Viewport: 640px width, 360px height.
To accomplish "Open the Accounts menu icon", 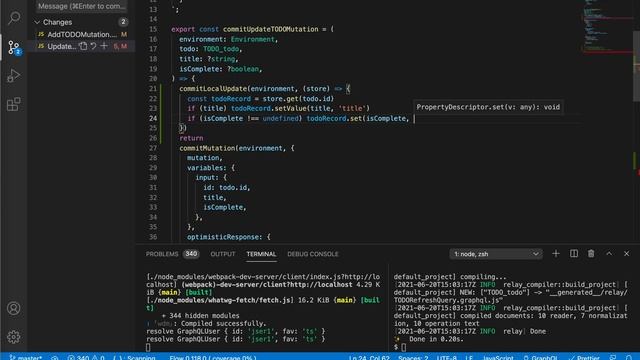I will pyautogui.click(x=14, y=308).
